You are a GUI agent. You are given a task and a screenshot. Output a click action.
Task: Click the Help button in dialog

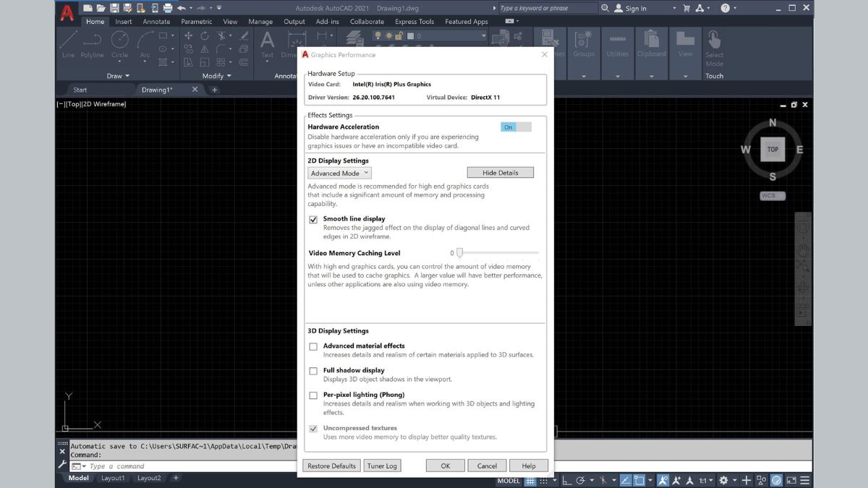point(529,466)
